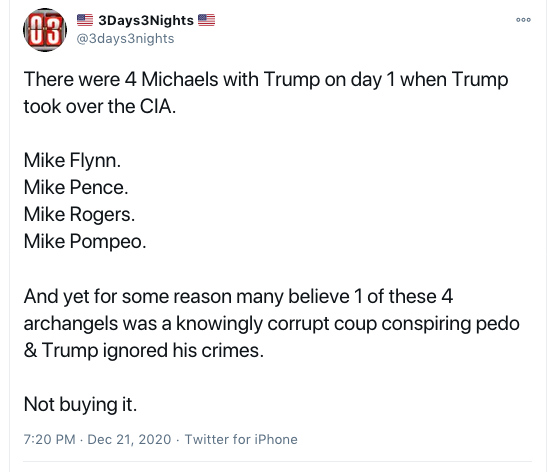Click the & Trump ignored his crimes. line

click(x=144, y=351)
